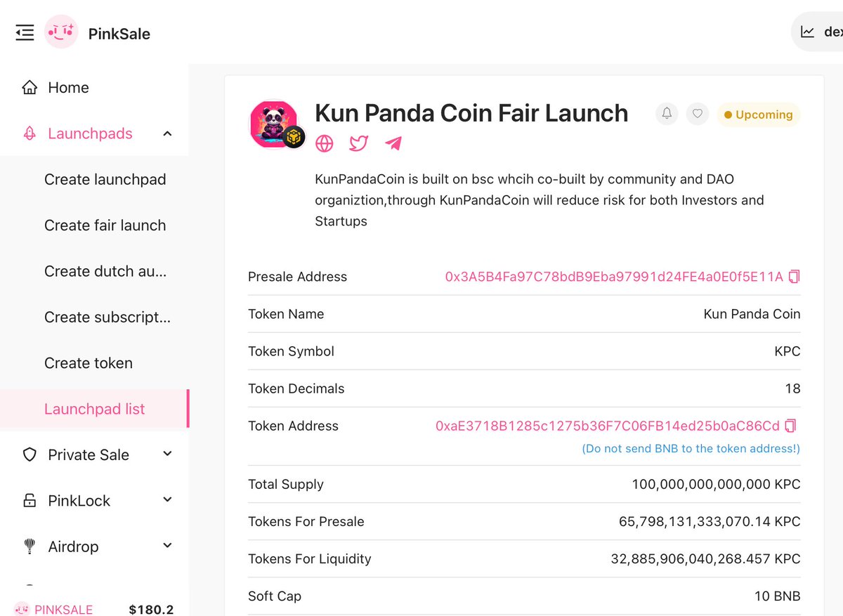Click the Total Supply value
Viewport: 843px width, 616px height.
(x=716, y=485)
